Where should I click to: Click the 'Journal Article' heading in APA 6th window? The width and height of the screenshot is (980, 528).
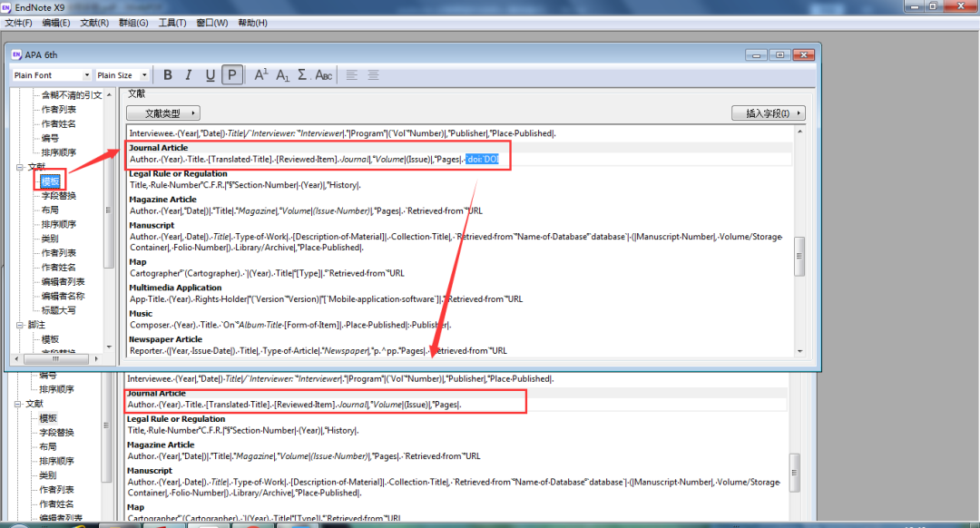158,148
